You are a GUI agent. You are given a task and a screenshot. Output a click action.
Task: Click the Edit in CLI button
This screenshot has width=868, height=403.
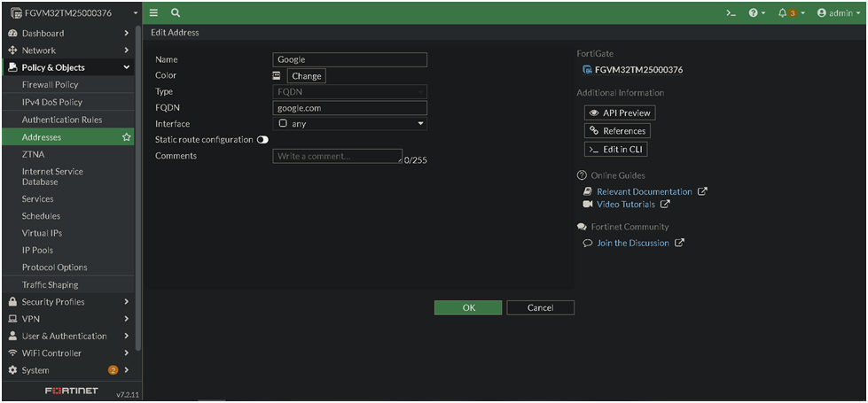pos(616,150)
